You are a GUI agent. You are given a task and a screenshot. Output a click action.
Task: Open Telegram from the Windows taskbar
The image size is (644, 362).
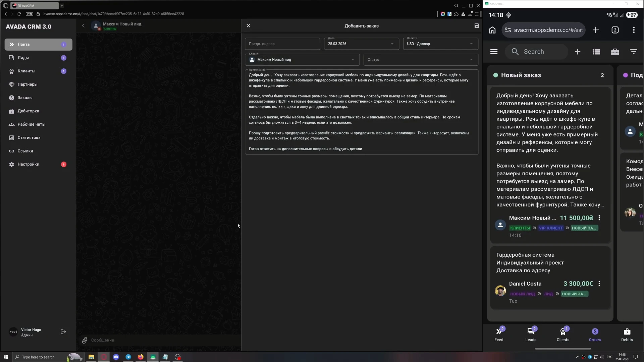[128, 357]
